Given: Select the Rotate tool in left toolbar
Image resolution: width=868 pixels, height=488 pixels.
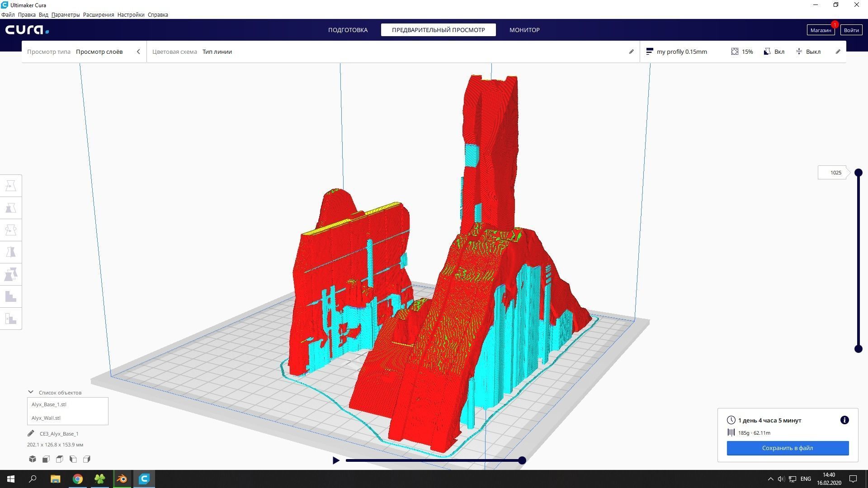Looking at the screenshot, I should (11, 230).
